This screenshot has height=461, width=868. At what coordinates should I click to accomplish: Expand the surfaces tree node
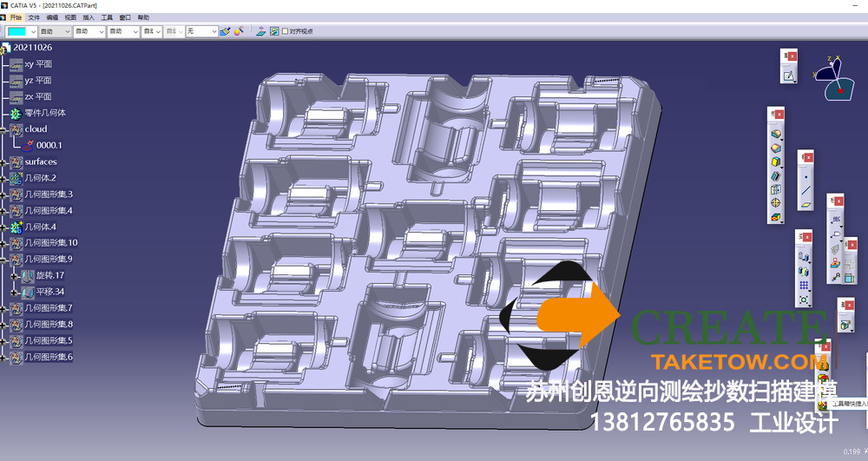pyautogui.click(x=4, y=162)
